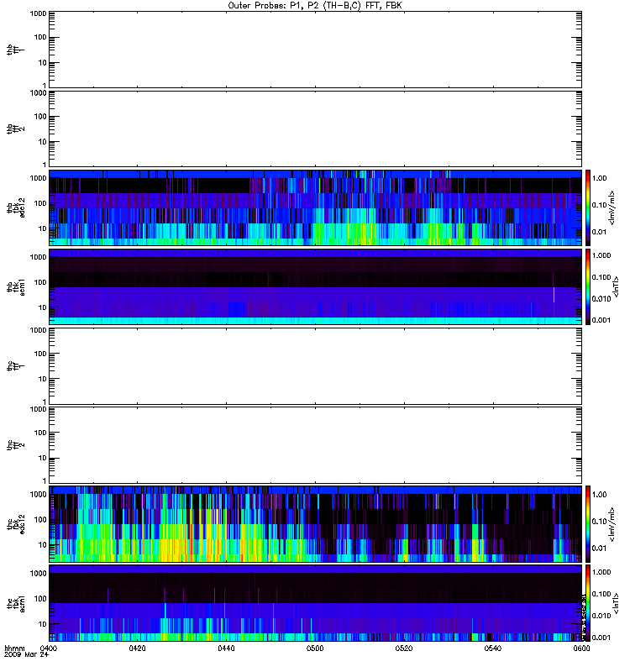Click the thb fbk edc12 spectrogram panel
Viewport: 630px width, 672px height.
tap(316, 207)
